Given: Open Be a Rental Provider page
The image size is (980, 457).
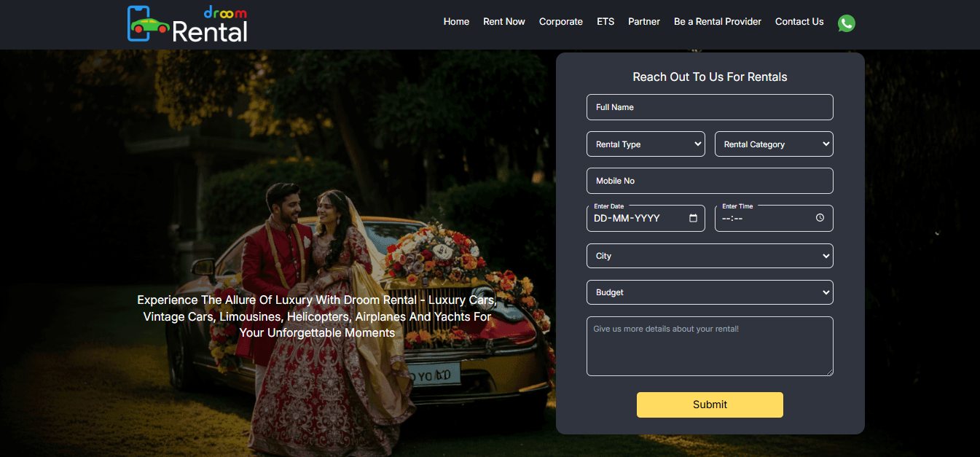Looking at the screenshot, I should [x=718, y=22].
